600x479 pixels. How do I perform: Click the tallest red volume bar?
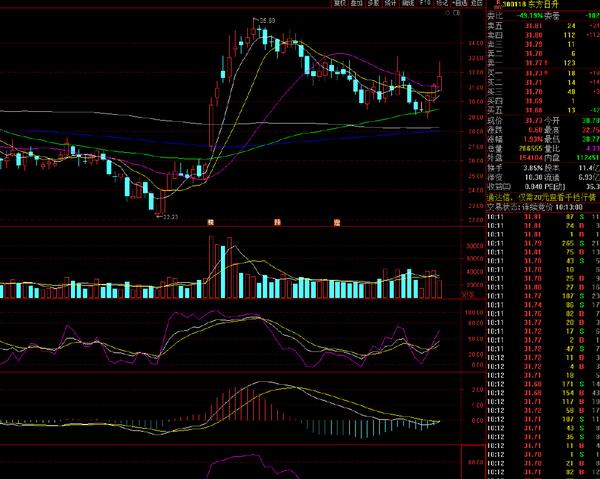pyautogui.click(x=211, y=267)
